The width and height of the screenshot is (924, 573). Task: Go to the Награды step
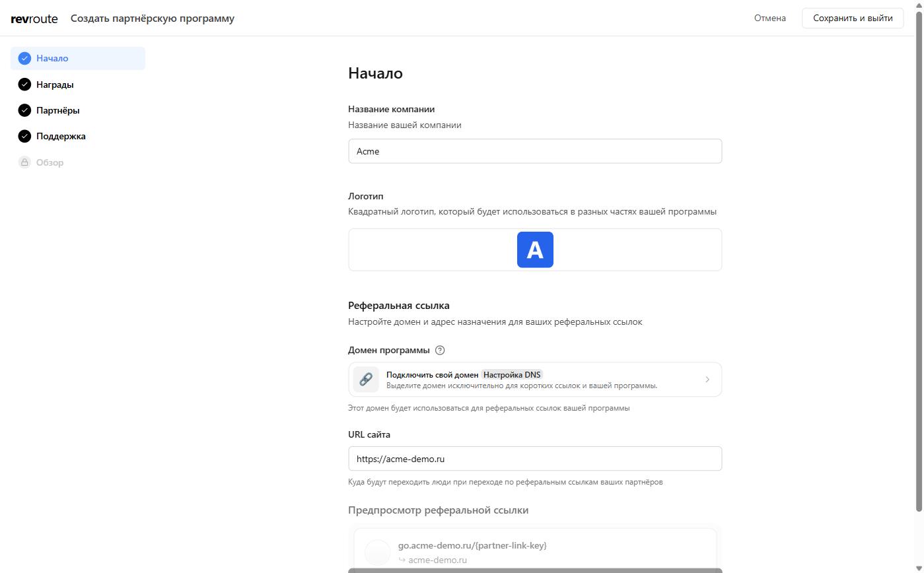(x=78, y=84)
